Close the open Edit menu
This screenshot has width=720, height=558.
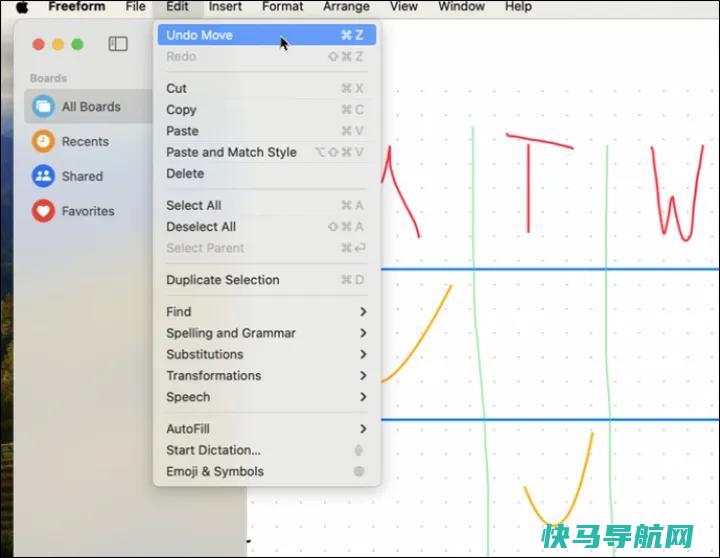(177, 6)
